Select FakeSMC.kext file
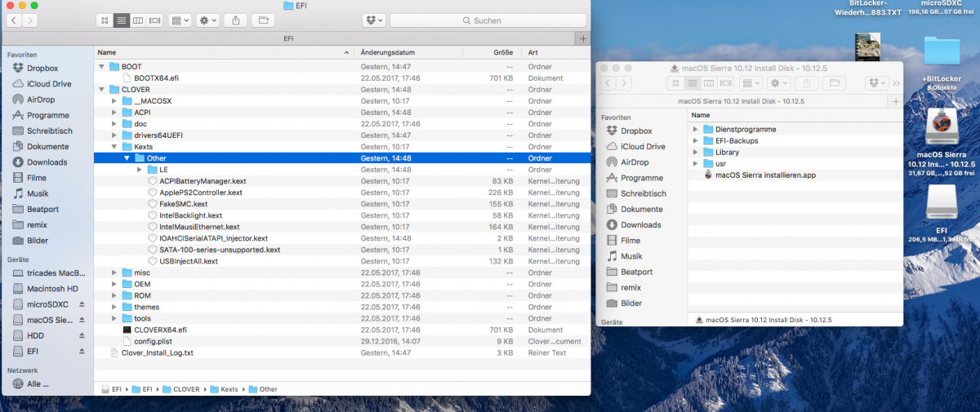Screen dimensions: 980x412 click(x=183, y=204)
